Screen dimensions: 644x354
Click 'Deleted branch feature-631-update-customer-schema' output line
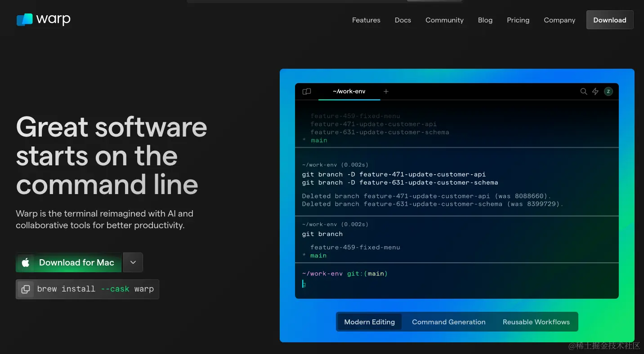[433, 204]
